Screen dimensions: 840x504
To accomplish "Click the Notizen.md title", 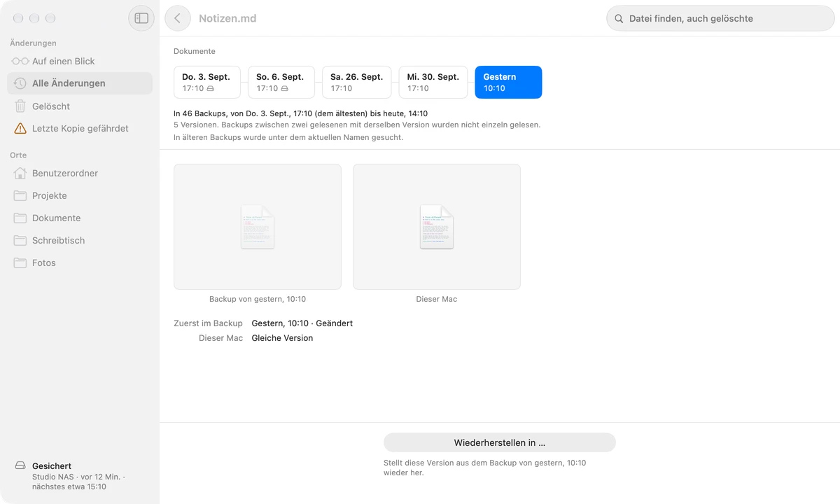I will pyautogui.click(x=227, y=19).
